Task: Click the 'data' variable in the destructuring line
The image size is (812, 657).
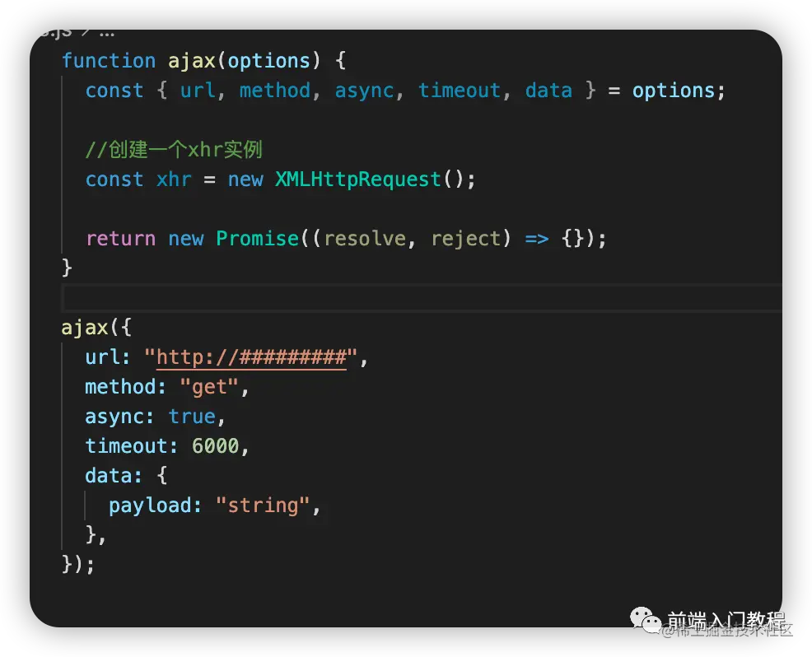Action: tap(548, 91)
